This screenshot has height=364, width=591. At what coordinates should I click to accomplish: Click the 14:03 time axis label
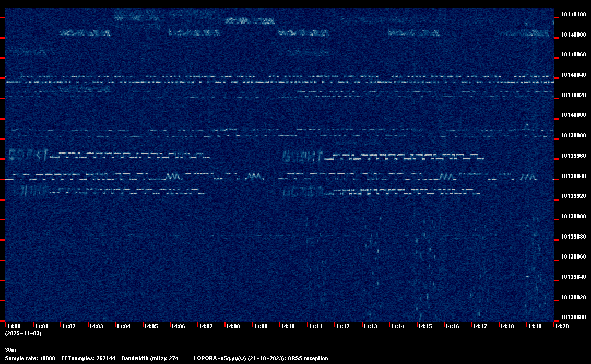[96, 326]
